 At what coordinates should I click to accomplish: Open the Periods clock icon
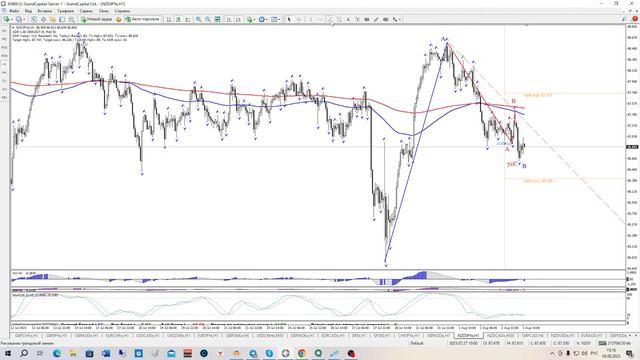pos(261,19)
